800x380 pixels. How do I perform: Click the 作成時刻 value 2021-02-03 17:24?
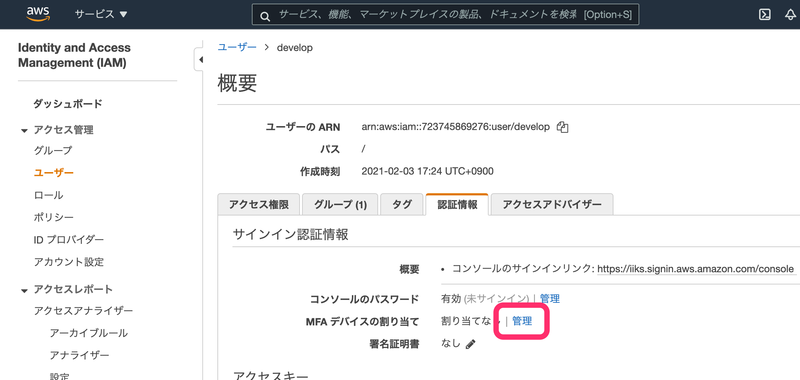[427, 171]
